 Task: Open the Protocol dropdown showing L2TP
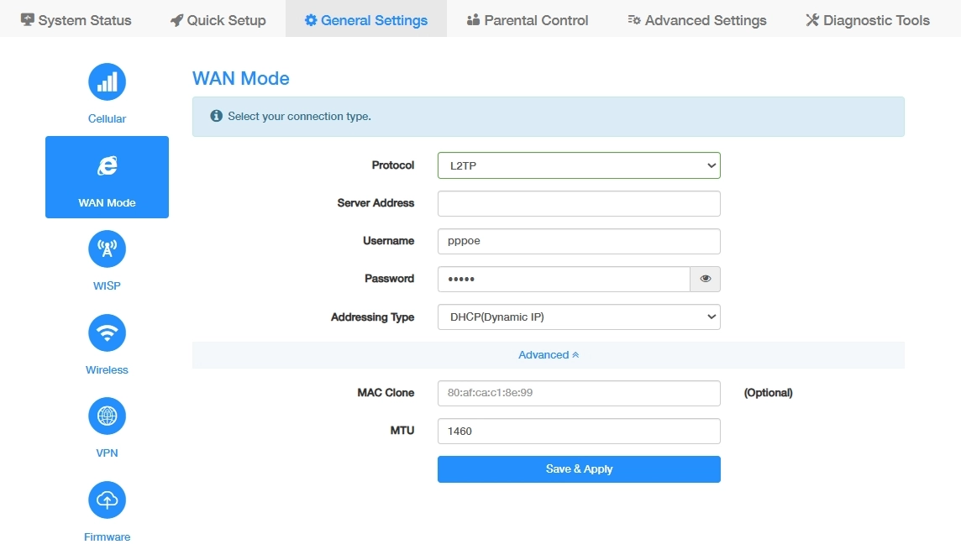[x=579, y=165]
